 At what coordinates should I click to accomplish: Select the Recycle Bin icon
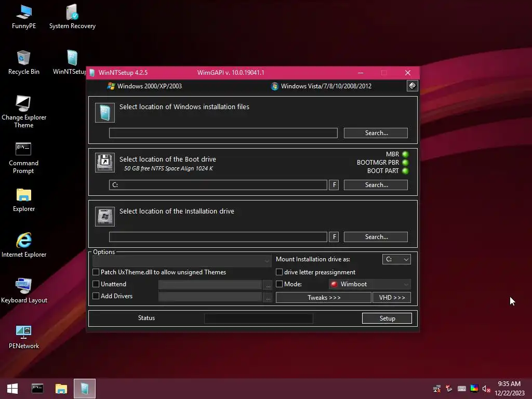tap(24, 62)
